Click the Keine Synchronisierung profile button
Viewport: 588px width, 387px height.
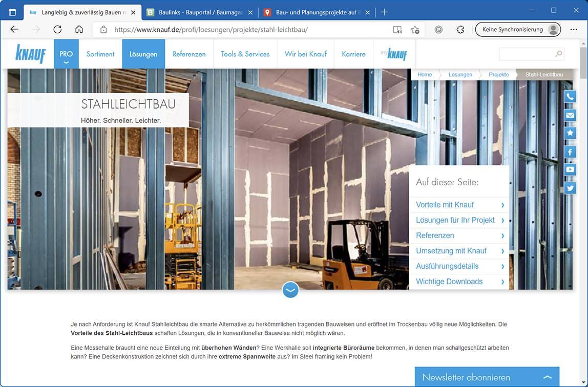pyautogui.click(x=518, y=30)
